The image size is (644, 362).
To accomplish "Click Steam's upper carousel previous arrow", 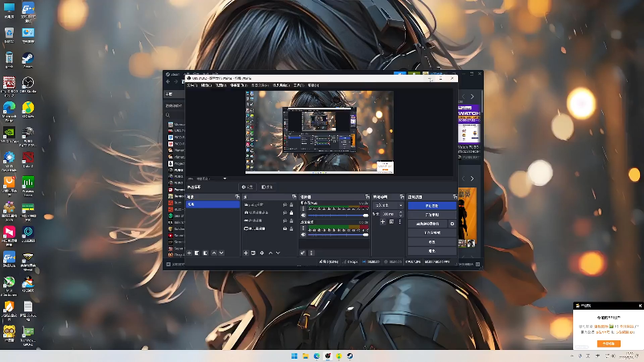I will 464,97.
